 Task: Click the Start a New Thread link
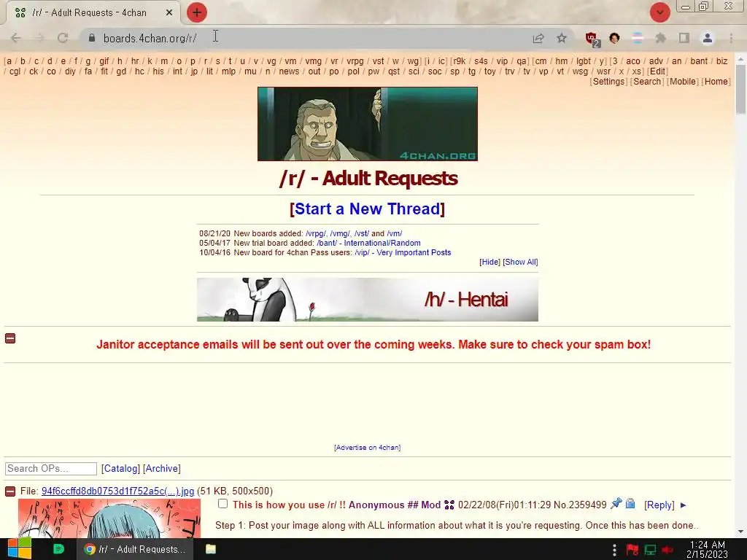(368, 209)
